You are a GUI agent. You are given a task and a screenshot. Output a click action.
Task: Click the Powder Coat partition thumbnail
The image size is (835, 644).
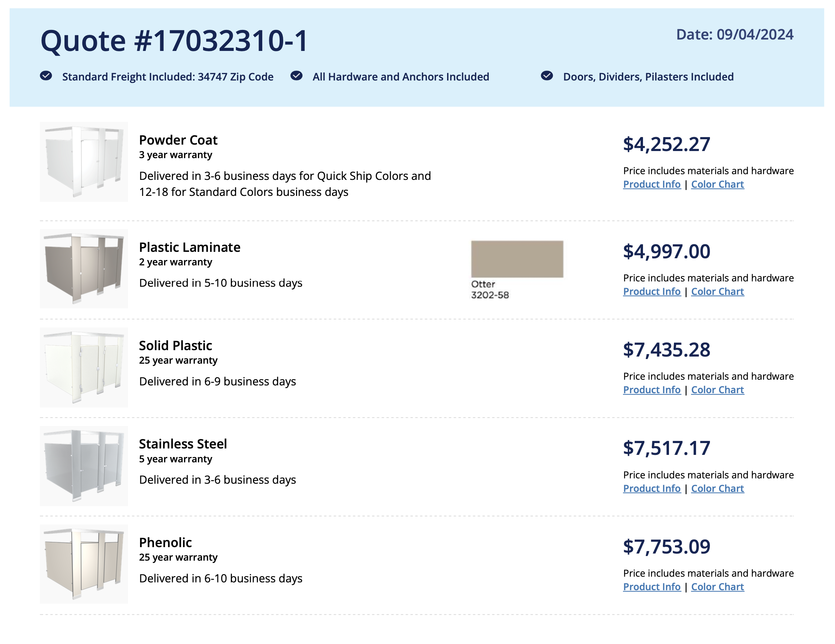84,162
